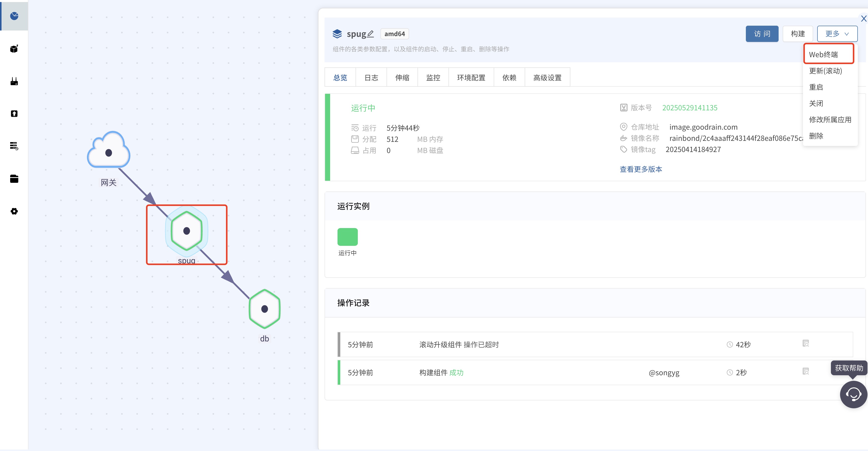Open the 环境配置 tab

point(471,78)
